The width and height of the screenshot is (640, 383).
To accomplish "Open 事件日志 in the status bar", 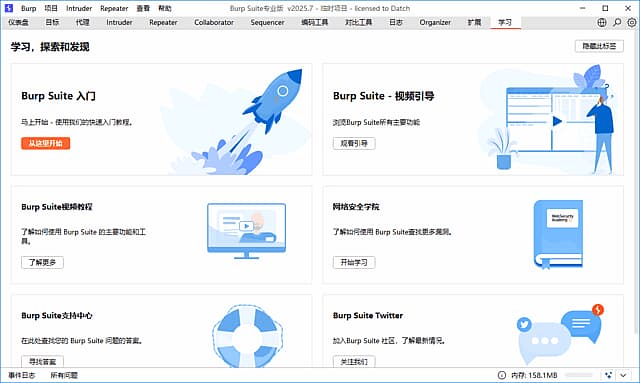I will point(22,375).
